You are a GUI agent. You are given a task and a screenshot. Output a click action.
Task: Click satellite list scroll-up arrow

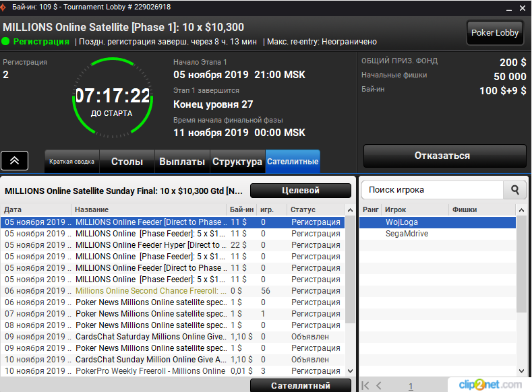[x=350, y=210]
